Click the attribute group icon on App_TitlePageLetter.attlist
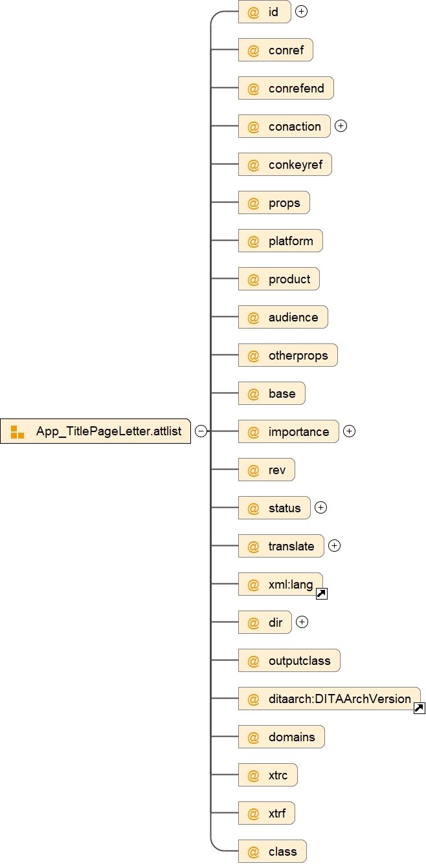Image resolution: width=426 pixels, height=868 pixels. (17, 432)
